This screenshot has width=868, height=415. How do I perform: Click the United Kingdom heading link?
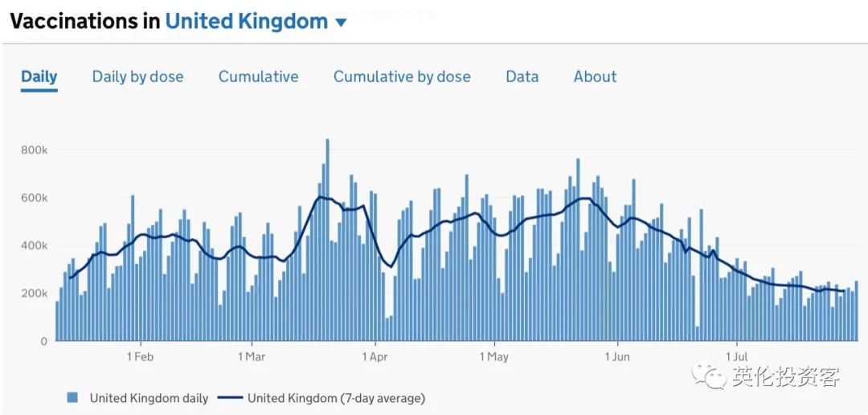246,22
